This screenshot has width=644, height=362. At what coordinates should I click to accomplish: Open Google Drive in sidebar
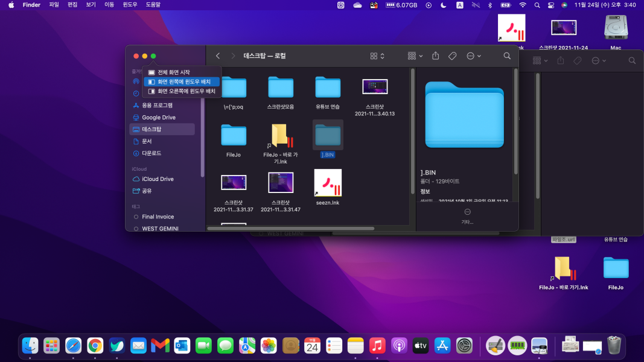[x=162, y=118]
